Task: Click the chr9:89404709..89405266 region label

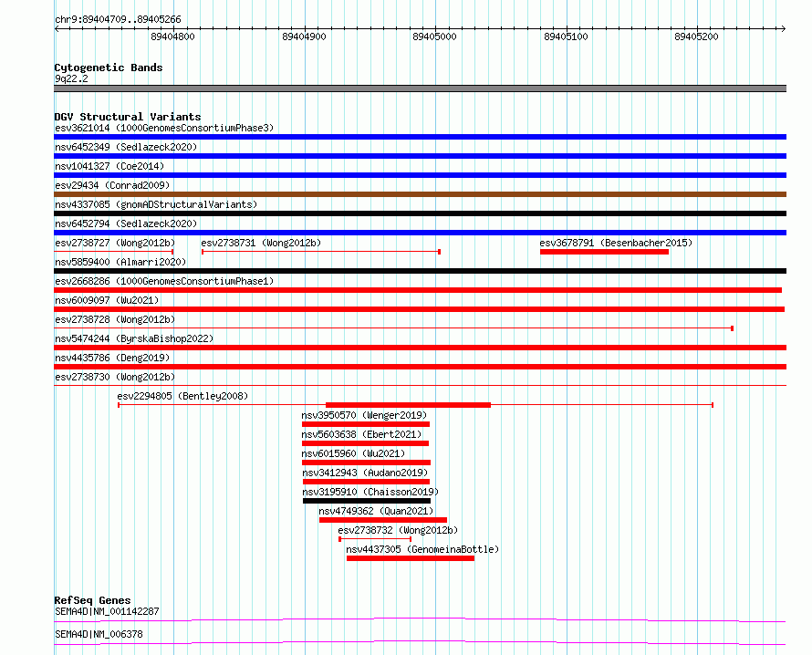Action: tap(118, 20)
